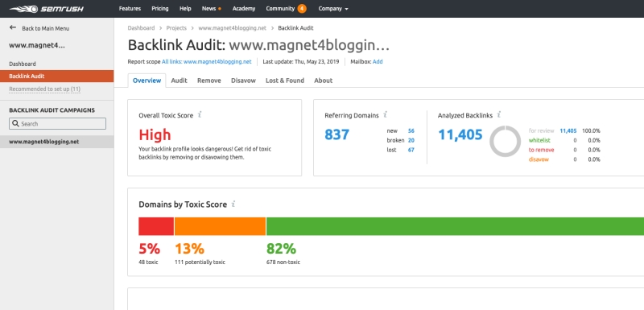This screenshot has height=310, width=644.
Task: Click the back arrow beside Back to Main Menu
Action: point(13,27)
